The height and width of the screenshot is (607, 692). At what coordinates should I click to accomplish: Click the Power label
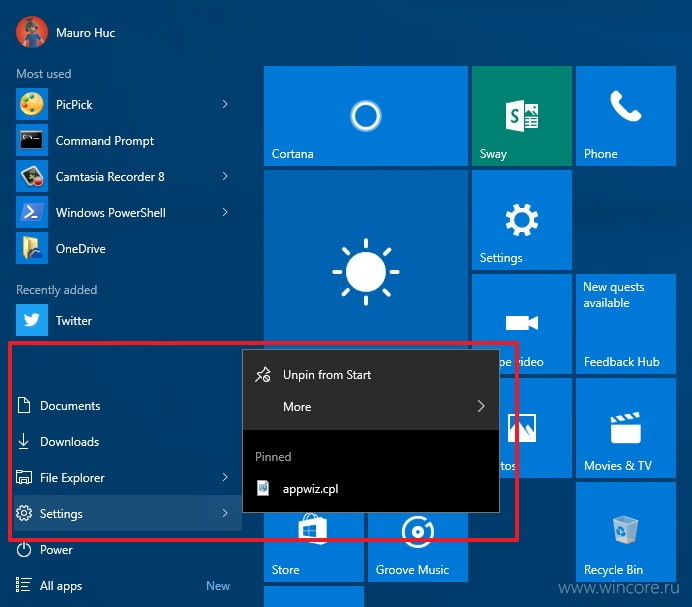tap(56, 550)
